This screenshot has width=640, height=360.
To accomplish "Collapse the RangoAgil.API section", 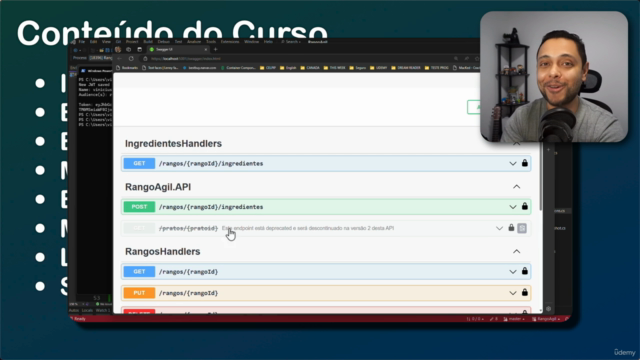I will 516,187.
